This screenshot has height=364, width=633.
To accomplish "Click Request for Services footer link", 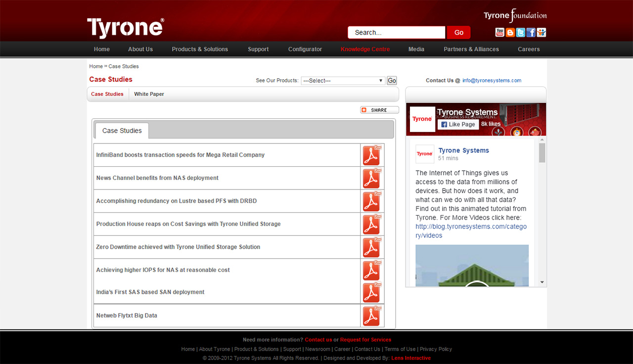I will (365, 340).
